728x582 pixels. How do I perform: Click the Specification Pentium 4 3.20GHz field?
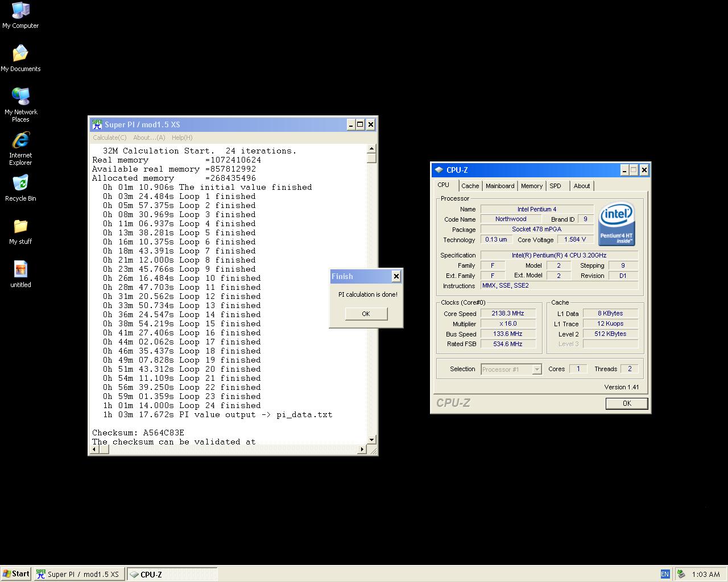559,255
